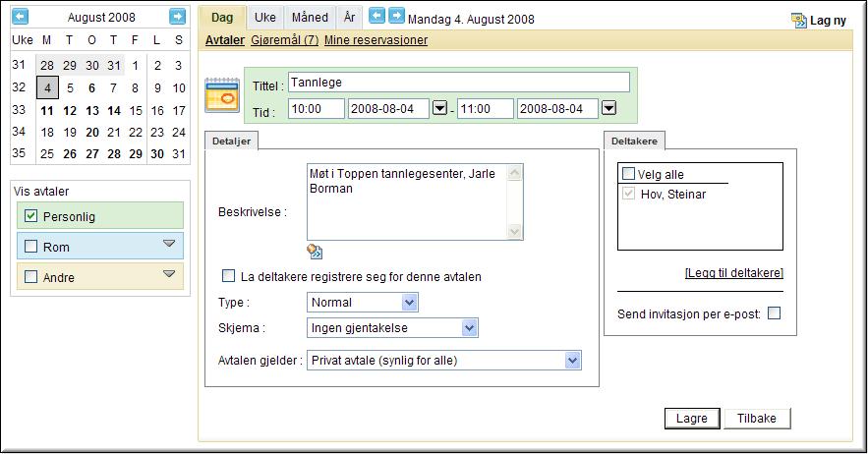Open the Avtaler link
The width and height of the screenshot is (868, 454).
point(225,40)
